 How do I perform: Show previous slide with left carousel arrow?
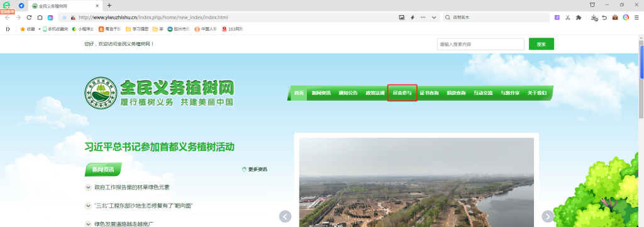(285, 216)
